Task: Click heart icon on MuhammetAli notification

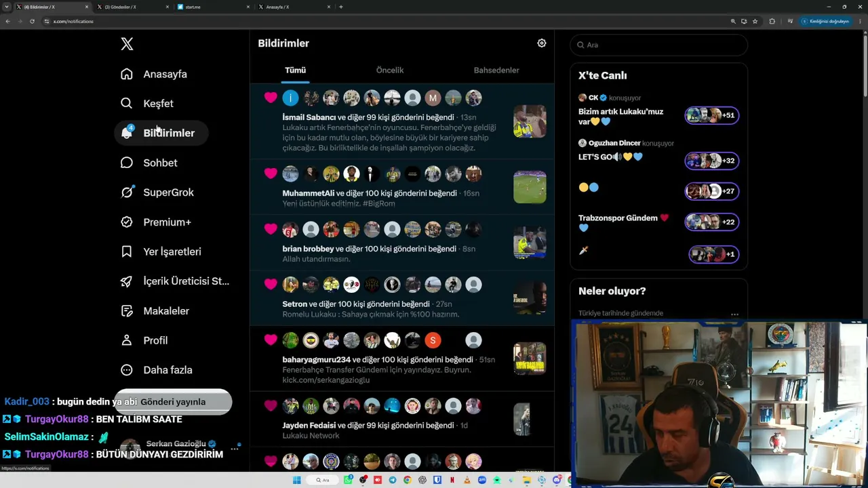Action: point(271,174)
